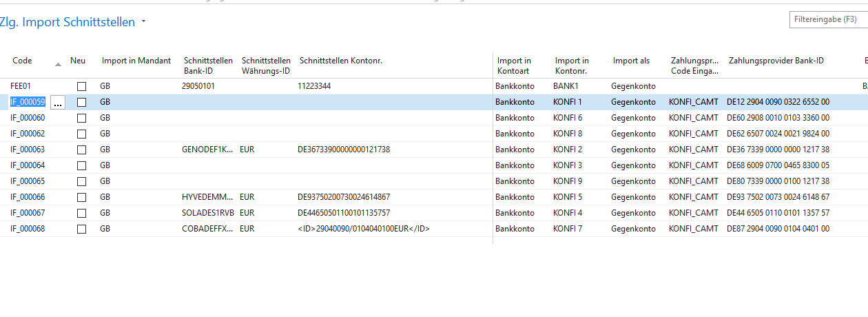The width and height of the screenshot is (868, 317).
Task: Click the DE12 2904 0090 0322 6552 00 cell
Action: [778, 102]
